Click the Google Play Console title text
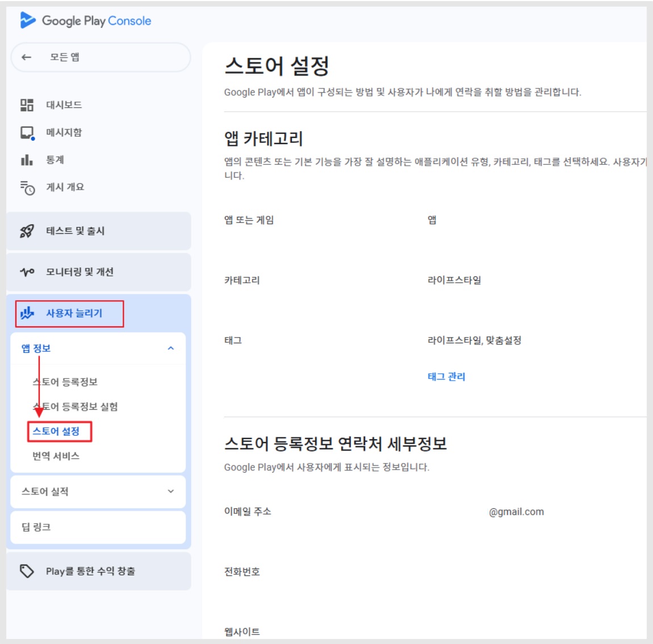The height and width of the screenshot is (644, 653). pos(97,21)
